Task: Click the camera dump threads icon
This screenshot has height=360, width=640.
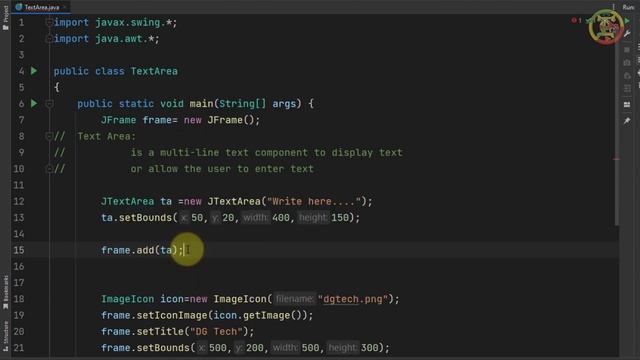Action: pos(627,62)
